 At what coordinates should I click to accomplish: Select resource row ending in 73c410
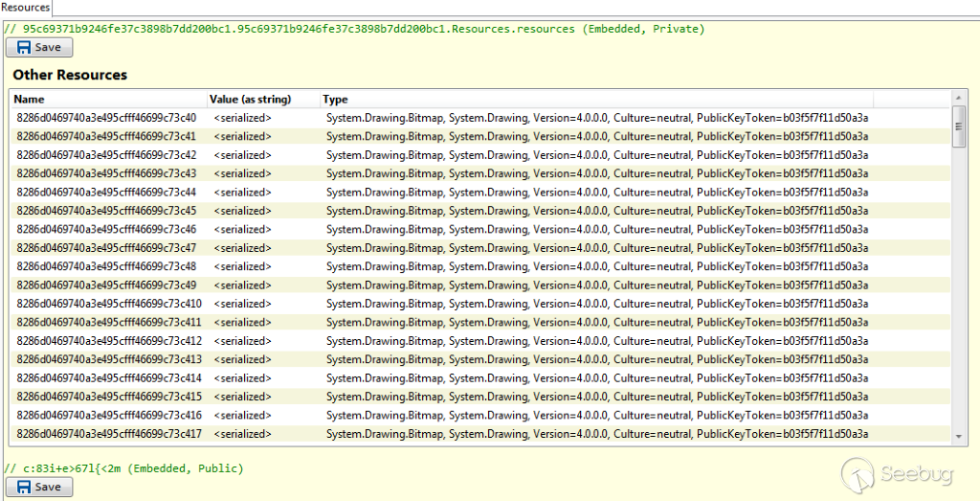pyautogui.click(x=109, y=304)
